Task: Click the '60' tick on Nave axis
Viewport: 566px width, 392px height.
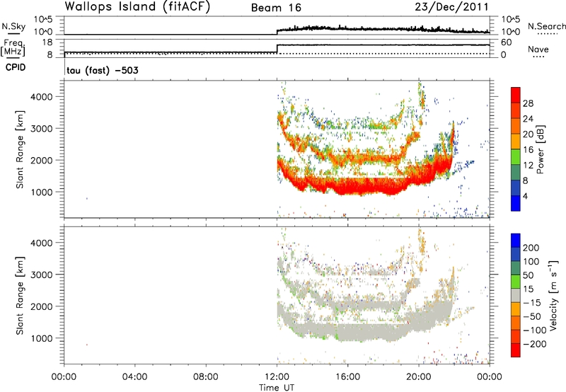Action: [x=507, y=42]
